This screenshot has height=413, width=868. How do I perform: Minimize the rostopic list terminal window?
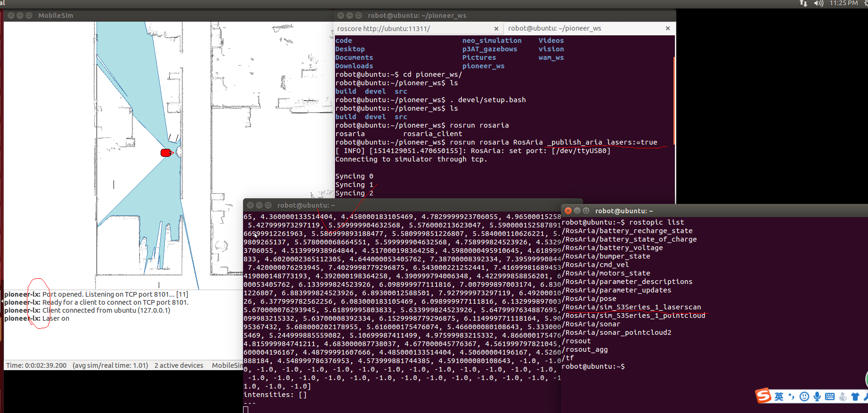coord(577,211)
